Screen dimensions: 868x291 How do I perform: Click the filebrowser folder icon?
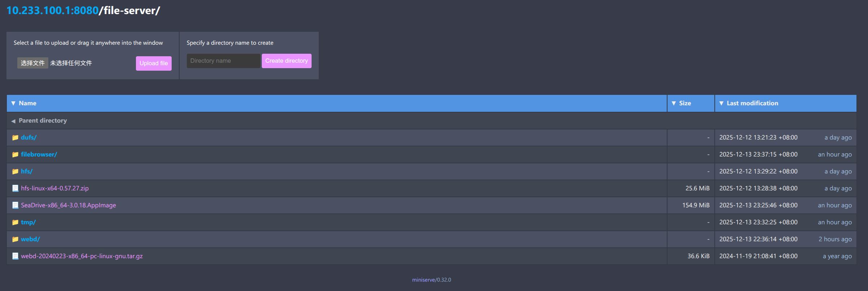click(15, 154)
